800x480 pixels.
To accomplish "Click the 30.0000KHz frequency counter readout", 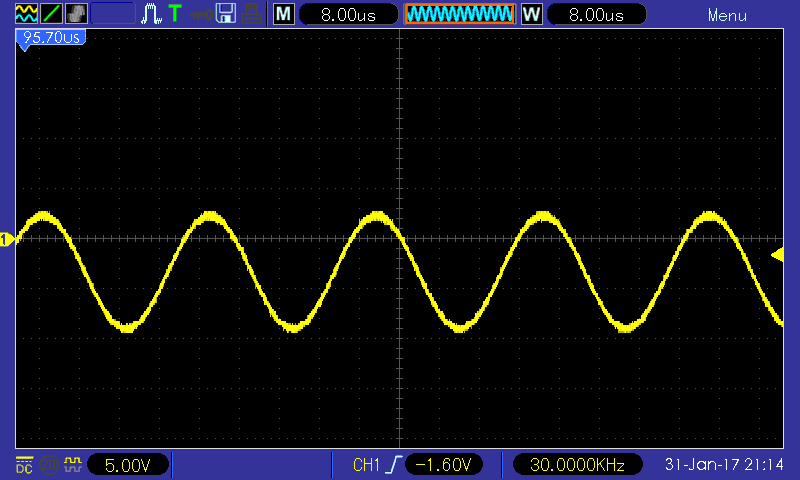I will [577, 465].
